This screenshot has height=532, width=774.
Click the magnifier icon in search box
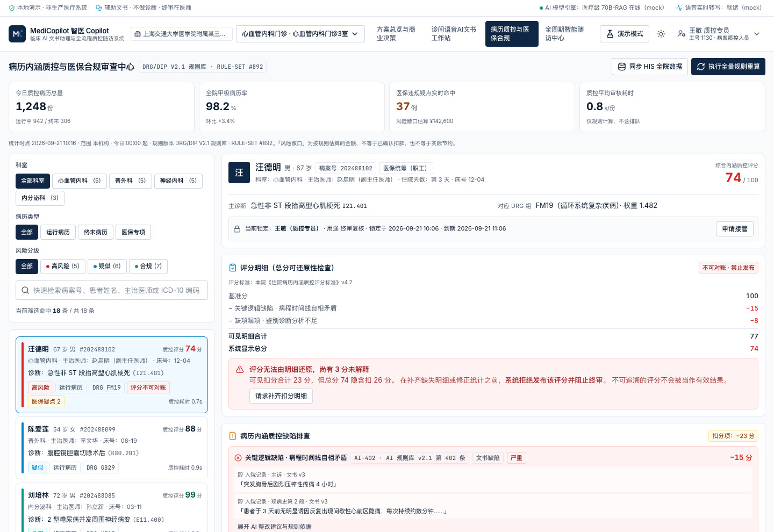pyautogui.click(x=25, y=290)
